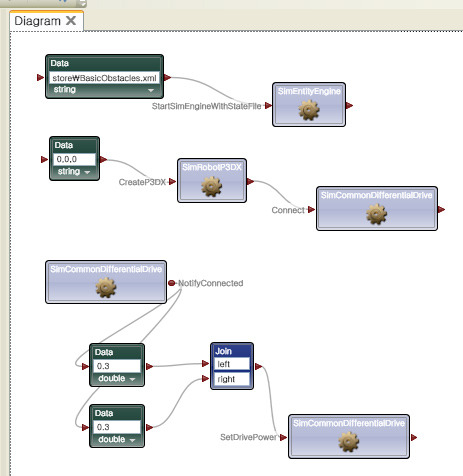
Task: Close the Diagram tab
Action: pyautogui.click(x=71, y=21)
